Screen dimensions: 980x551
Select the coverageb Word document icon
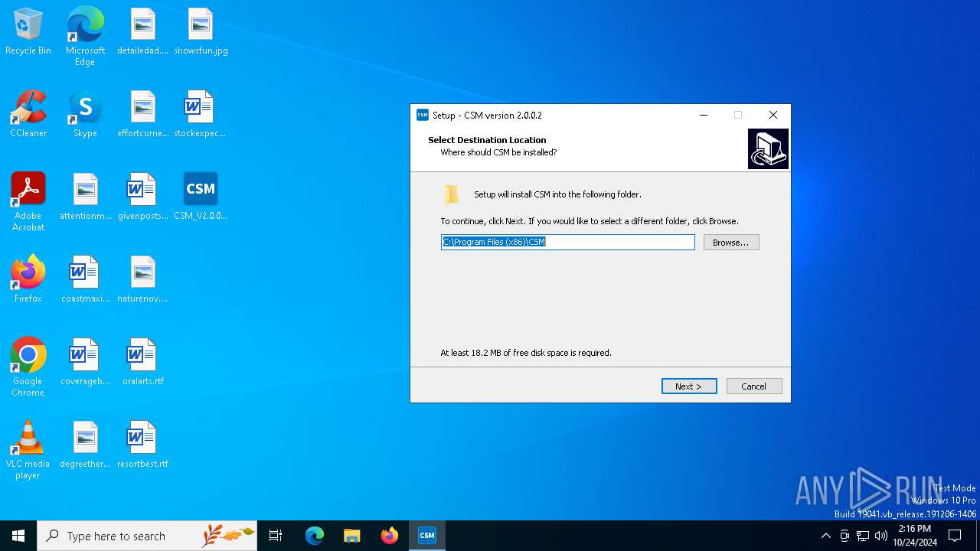pos(85,363)
